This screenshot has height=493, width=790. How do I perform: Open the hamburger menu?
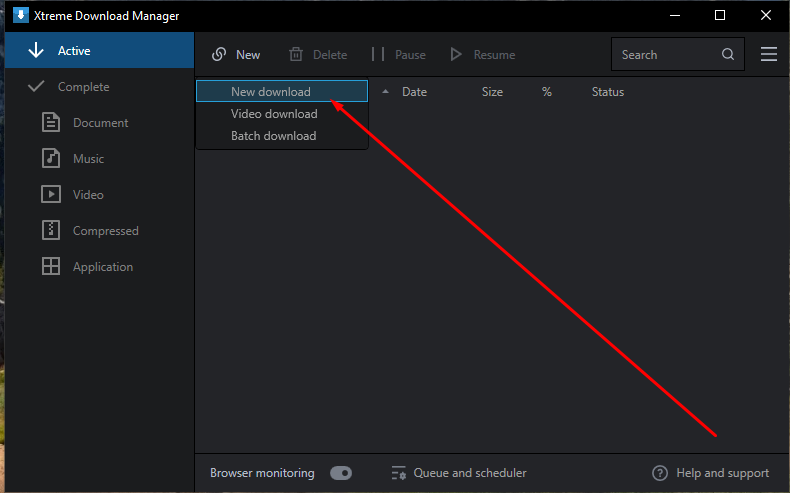tap(769, 54)
